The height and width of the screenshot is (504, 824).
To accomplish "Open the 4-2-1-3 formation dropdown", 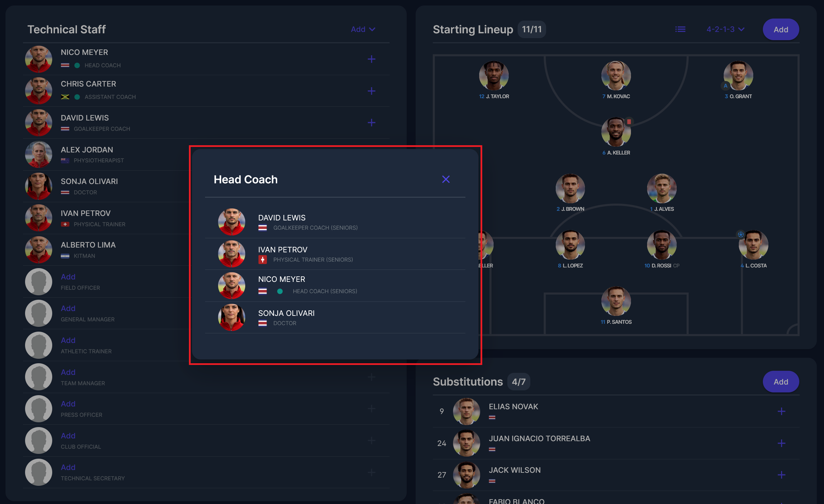I will (725, 30).
